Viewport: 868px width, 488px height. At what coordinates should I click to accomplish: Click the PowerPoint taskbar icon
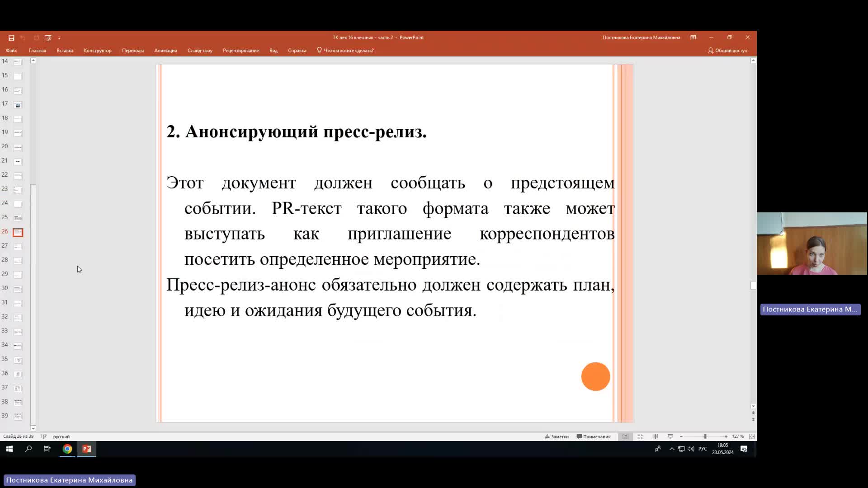pos(87,449)
